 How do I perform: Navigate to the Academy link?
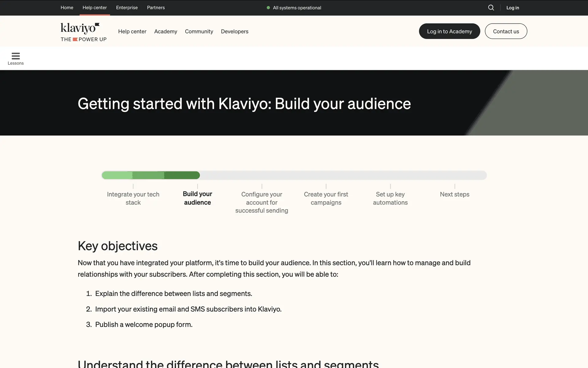(165, 31)
